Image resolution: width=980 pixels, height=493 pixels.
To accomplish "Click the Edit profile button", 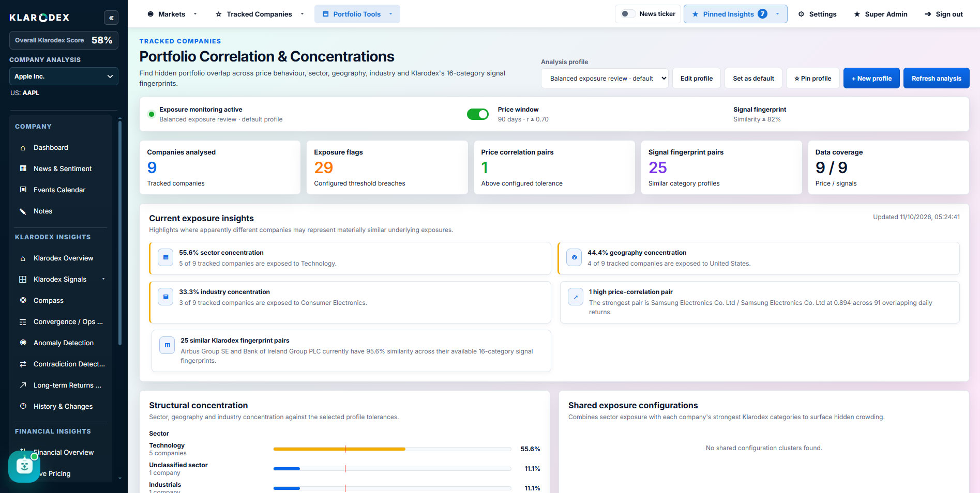I will 696,79.
